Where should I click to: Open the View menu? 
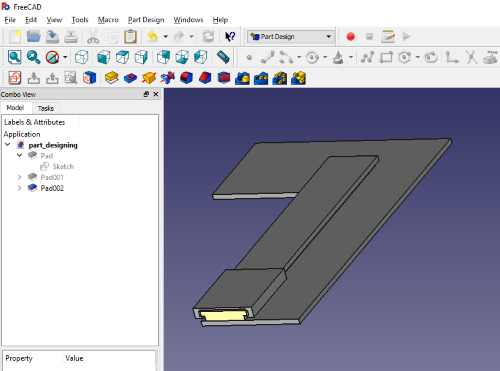[54, 20]
